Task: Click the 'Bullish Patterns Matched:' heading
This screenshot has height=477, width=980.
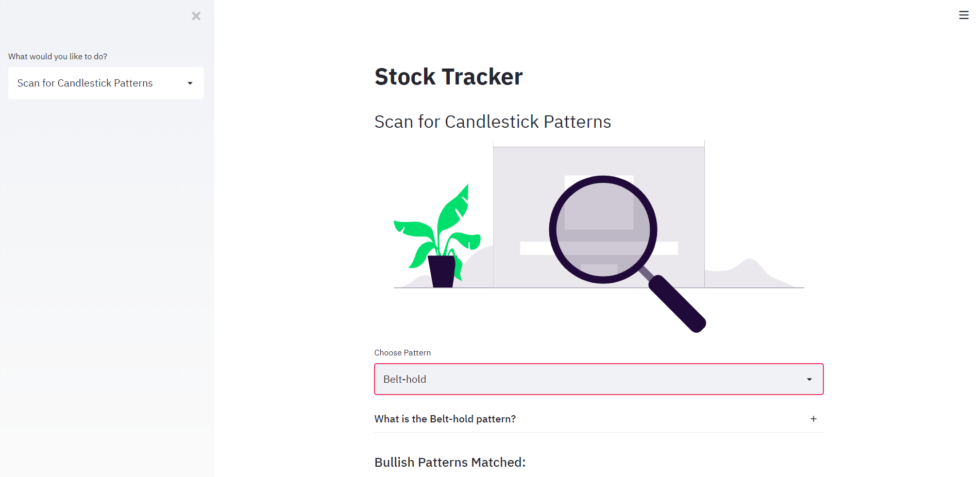Action: click(x=450, y=462)
